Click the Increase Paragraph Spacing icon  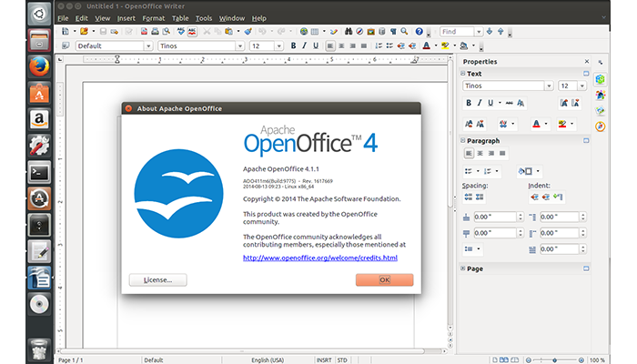(x=468, y=196)
